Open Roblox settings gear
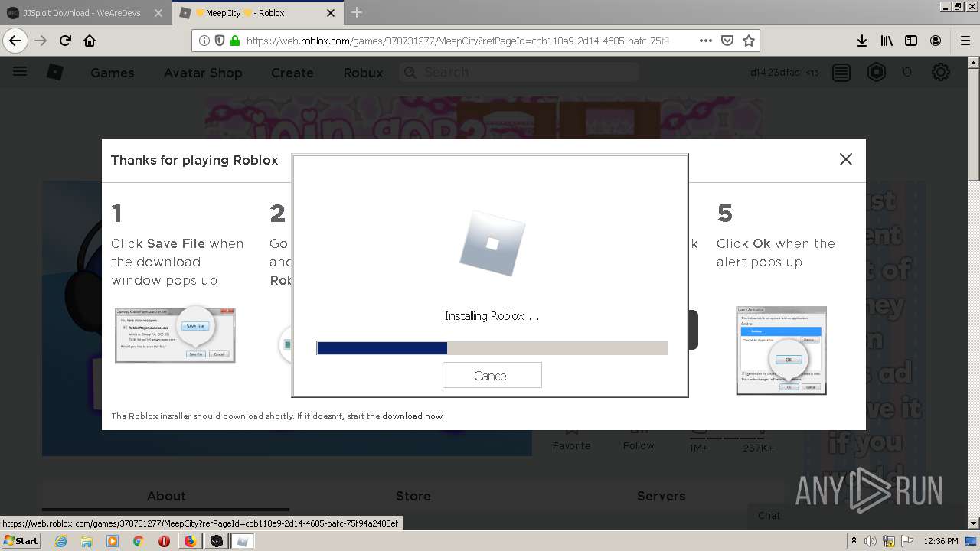This screenshot has height=551, width=980. tap(941, 73)
